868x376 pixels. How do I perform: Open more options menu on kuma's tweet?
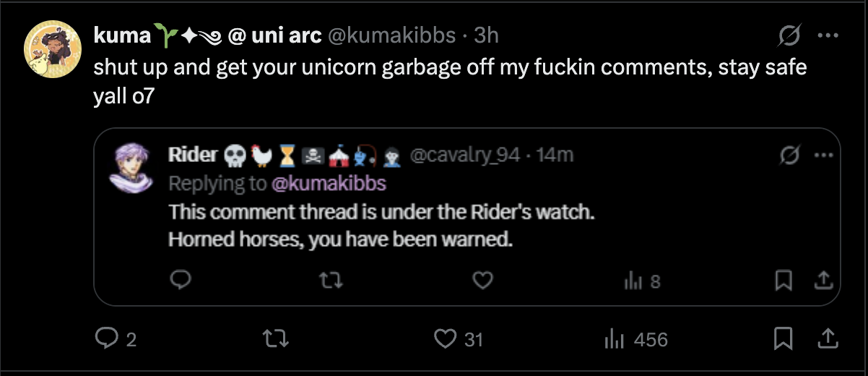[826, 35]
